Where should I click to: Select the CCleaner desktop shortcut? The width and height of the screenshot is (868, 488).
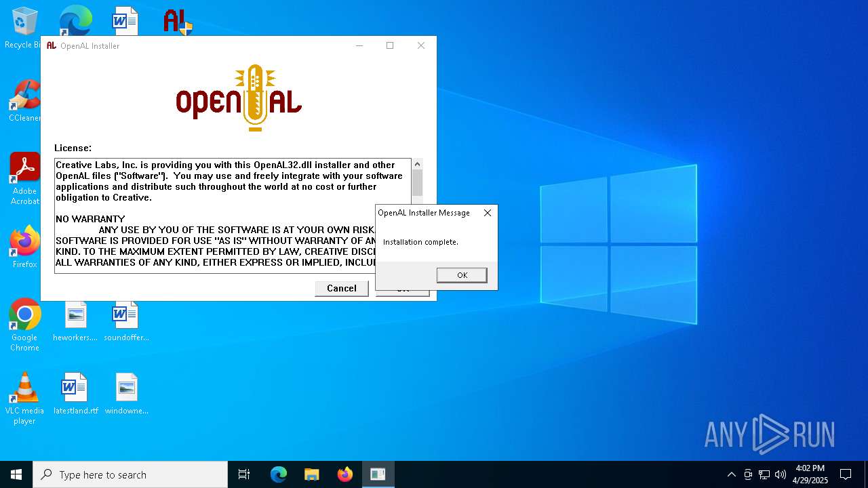[x=24, y=101]
